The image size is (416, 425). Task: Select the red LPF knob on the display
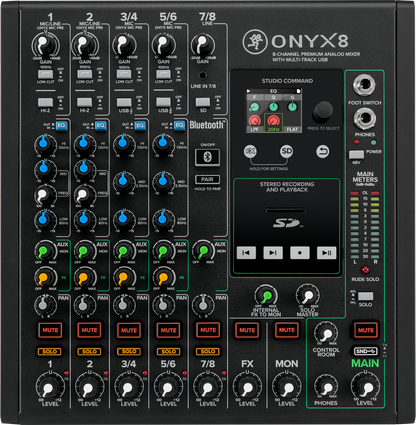click(x=254, y=120)
